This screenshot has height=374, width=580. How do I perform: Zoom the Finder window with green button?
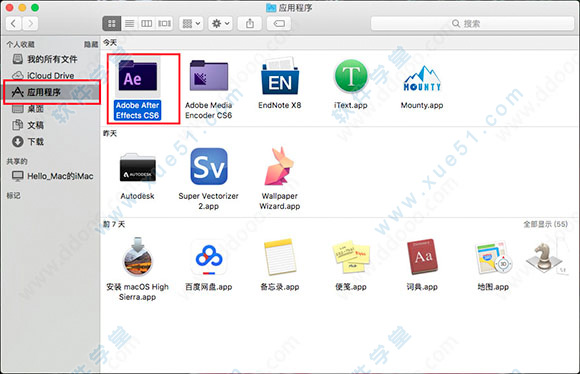35,7
